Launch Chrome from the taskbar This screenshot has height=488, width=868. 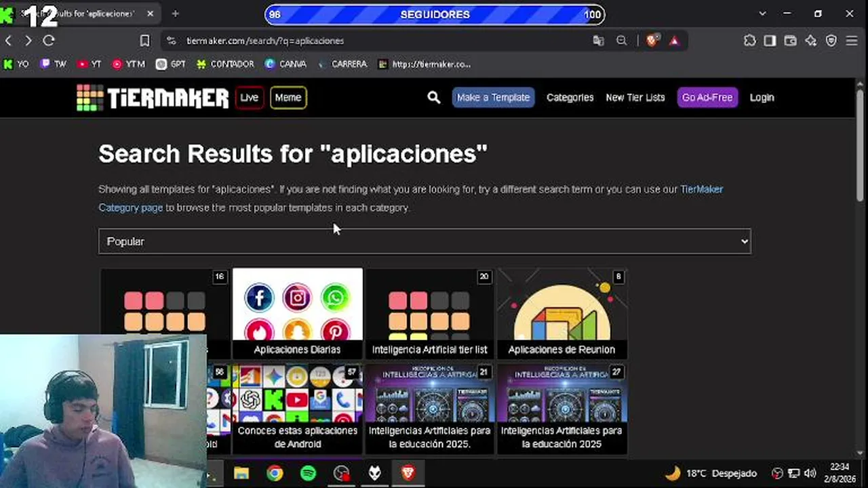275,472
